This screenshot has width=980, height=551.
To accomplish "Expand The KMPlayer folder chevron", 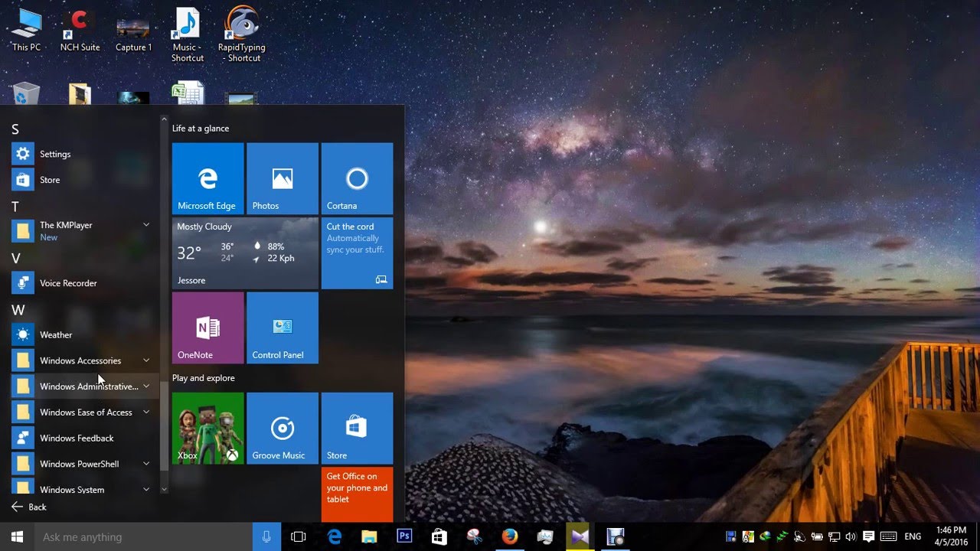I will point(146,225).
